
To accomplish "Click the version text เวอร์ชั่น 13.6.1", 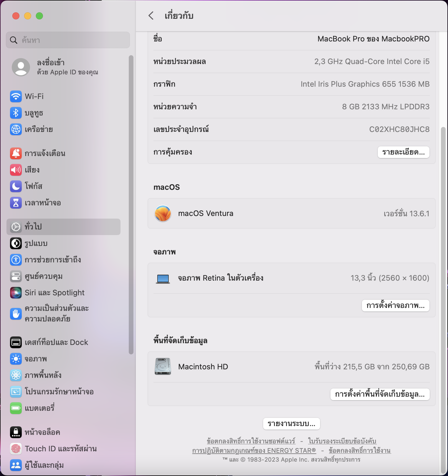I will (406, 214).
